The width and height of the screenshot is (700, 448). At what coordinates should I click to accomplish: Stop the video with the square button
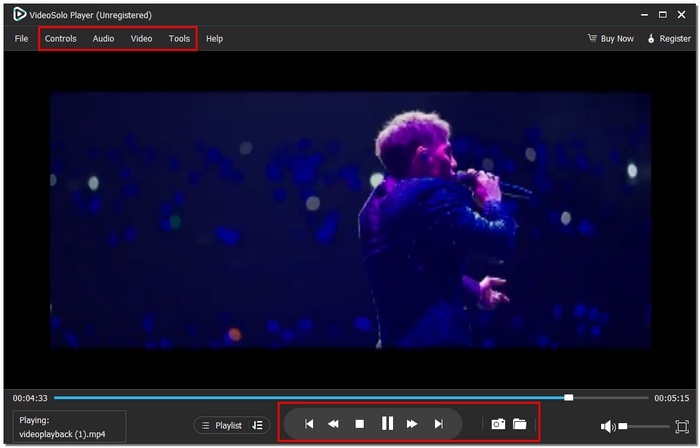(360, 424)
